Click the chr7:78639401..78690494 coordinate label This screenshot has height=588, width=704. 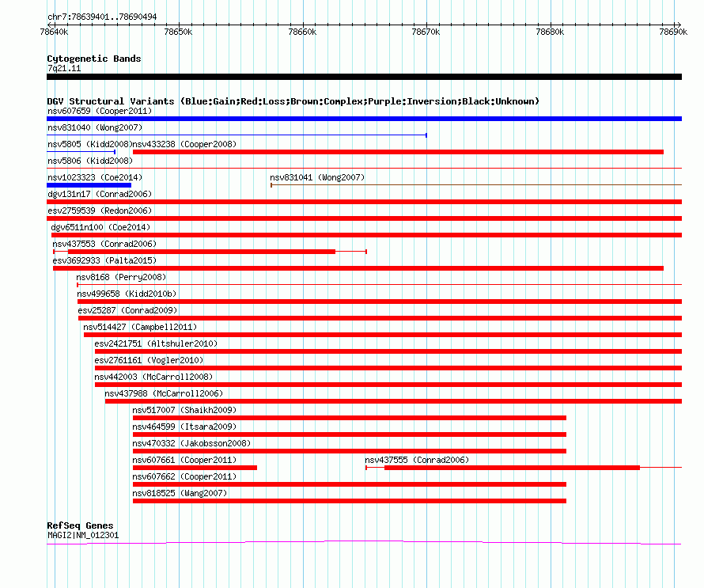tap(102, 17)
